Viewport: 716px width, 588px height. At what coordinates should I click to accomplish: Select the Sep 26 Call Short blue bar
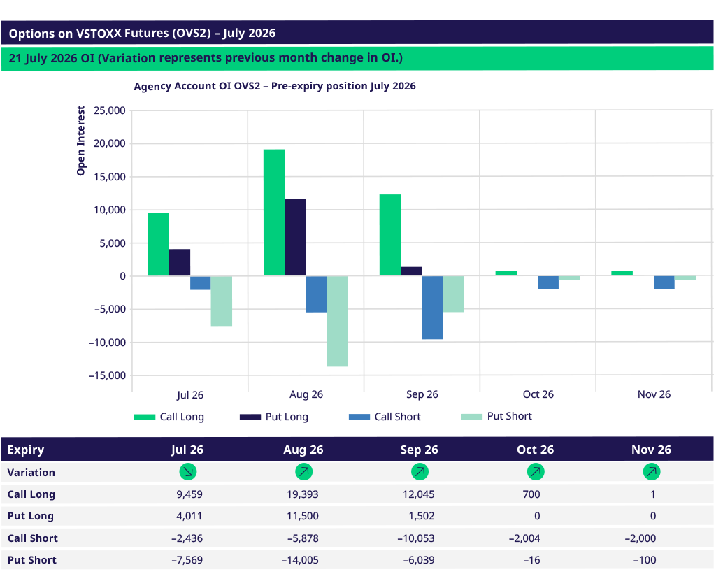pyautogui.click(x=432, y=308)
